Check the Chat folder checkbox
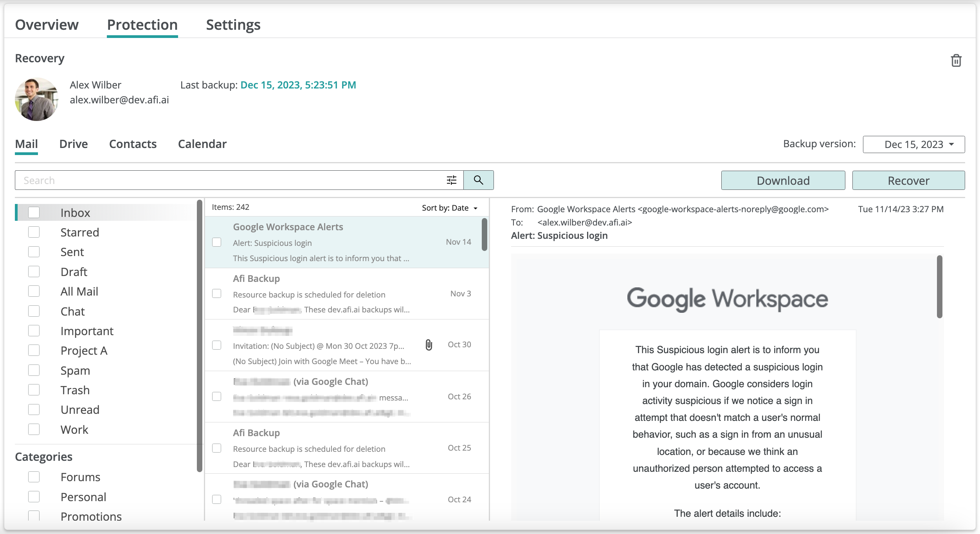This screenshot has height=534, width=980. coord(34,311)
